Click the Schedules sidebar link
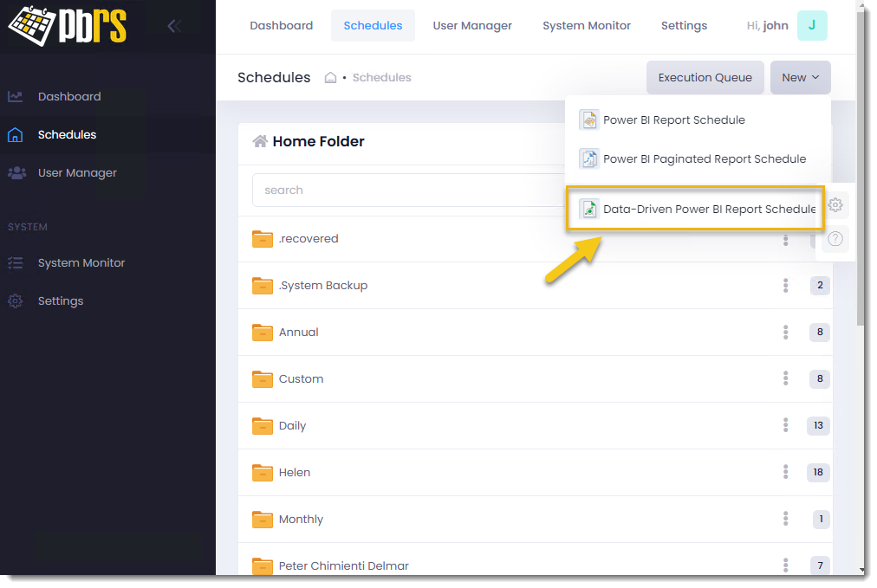Viewport: 877px width, 588px height. (67, 135)
